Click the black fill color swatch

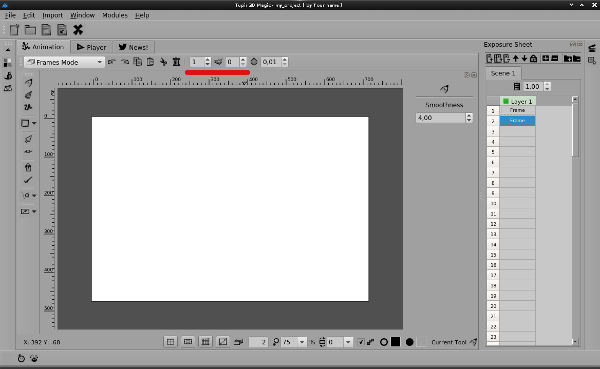coord(396,341)
